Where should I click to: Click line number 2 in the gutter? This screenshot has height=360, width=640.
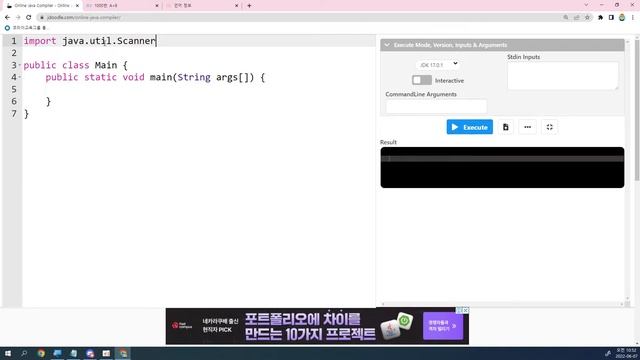tap(14, 53)
